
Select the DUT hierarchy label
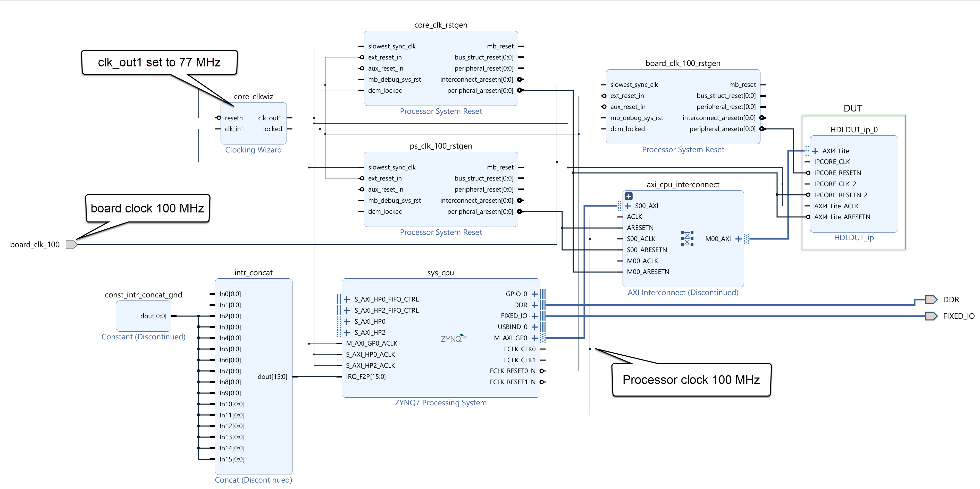852,108
